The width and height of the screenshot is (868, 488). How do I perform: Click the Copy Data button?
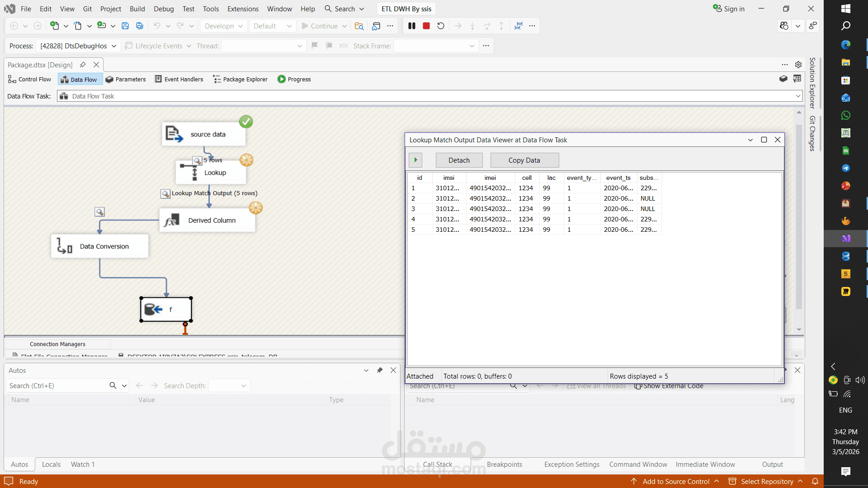point(524,160)
